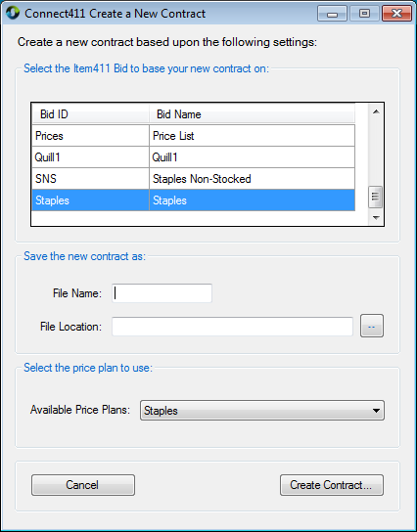Viewport: 417px width, 532px height.
Task: Click the Create Contract... button
Action: 332,485
